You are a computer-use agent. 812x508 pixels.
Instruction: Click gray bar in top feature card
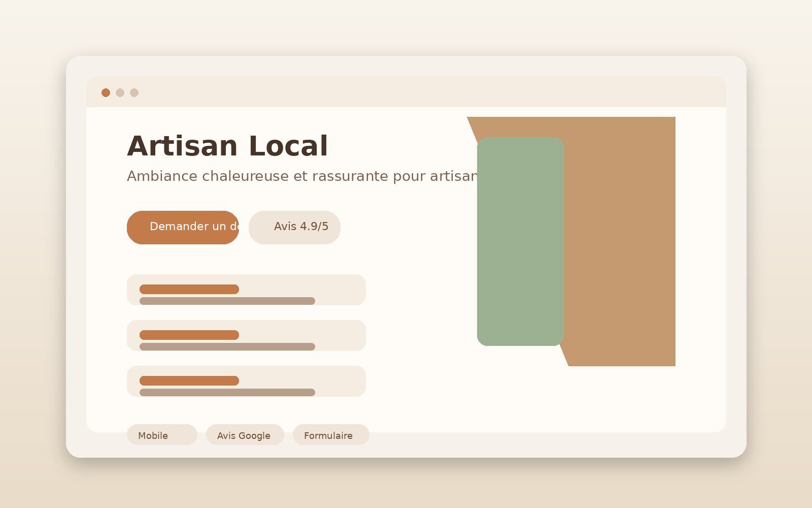[x=227, y=301]
